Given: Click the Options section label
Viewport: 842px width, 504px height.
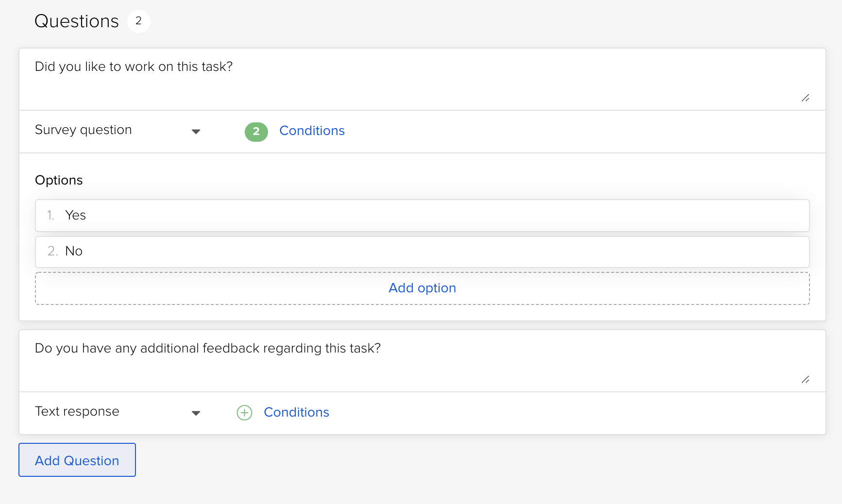Looking at the screenshot, I should click(59, 180).
